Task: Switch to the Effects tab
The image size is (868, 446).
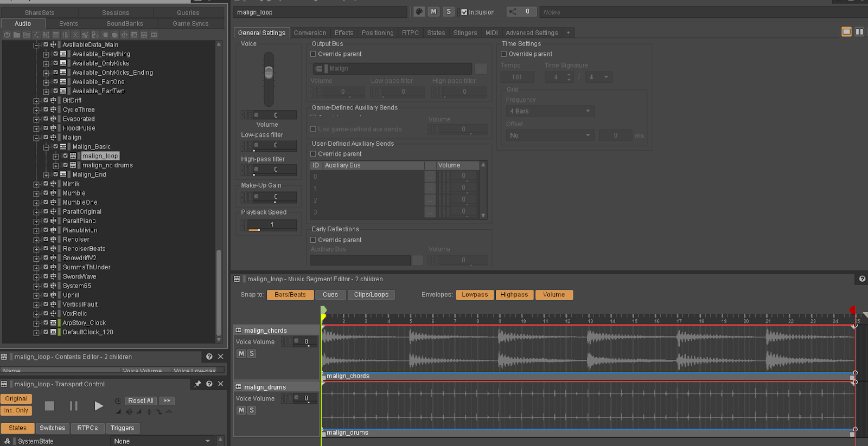Action: click(343, 33)
